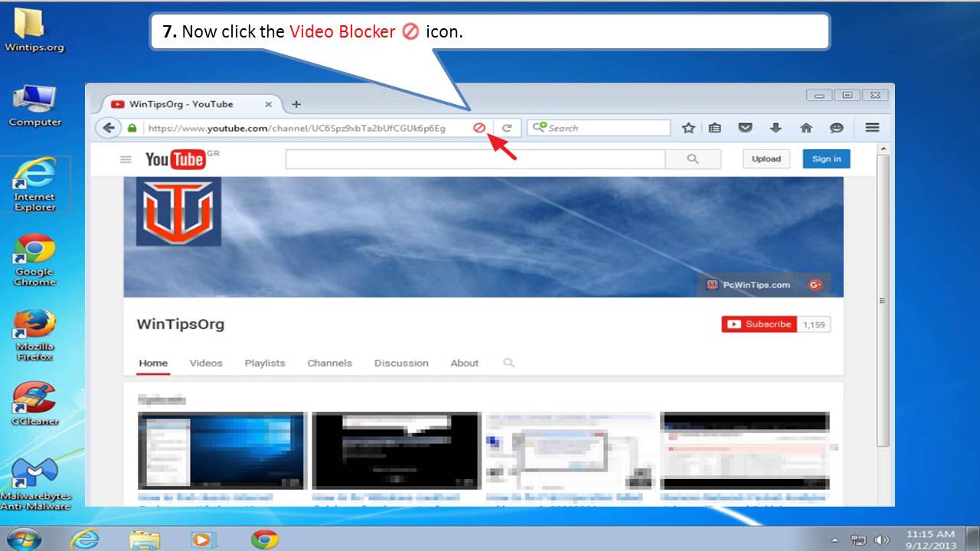The width and height of the screenshot is (980, 551).
Task: Open the Pocket icon in Firefox toolbar
Action: (745, 128)
